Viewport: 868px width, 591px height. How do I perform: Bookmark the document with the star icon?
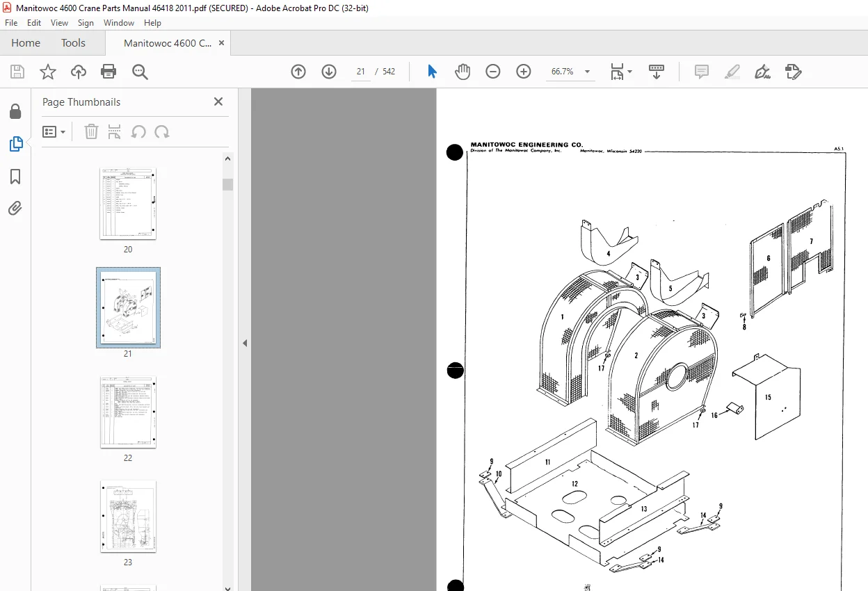point(48,72)
